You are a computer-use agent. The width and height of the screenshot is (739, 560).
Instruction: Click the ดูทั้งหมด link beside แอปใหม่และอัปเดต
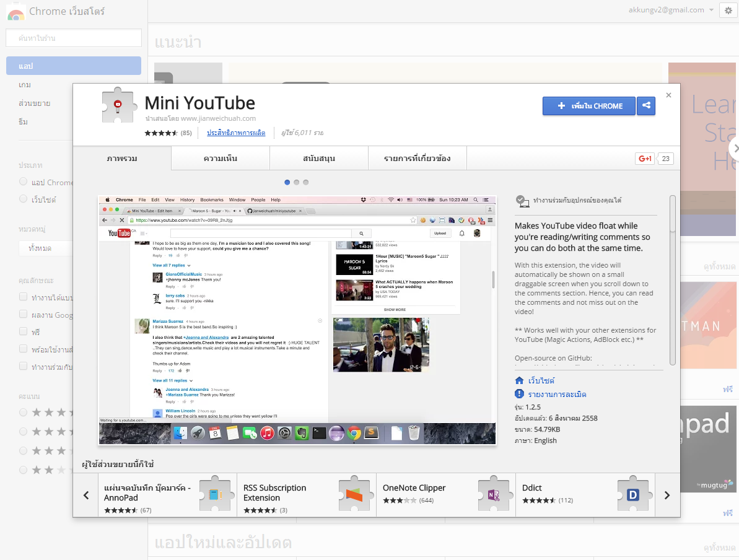tap(719, 548)
